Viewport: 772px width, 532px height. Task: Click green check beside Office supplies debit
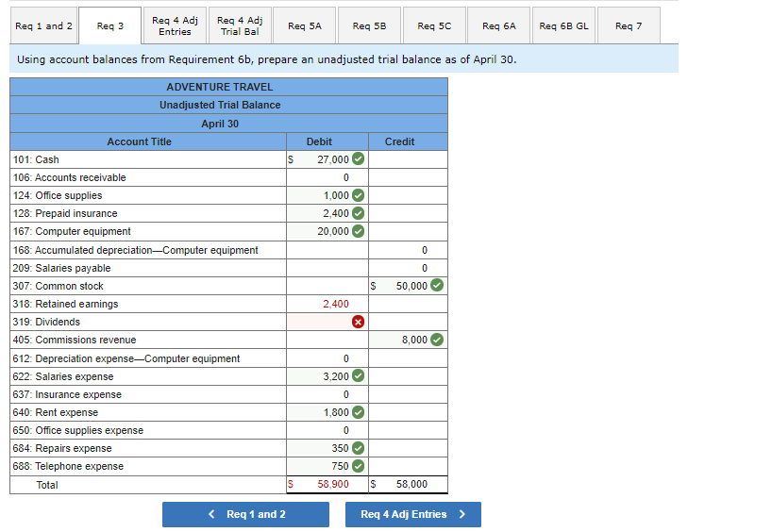coord(359,195)
